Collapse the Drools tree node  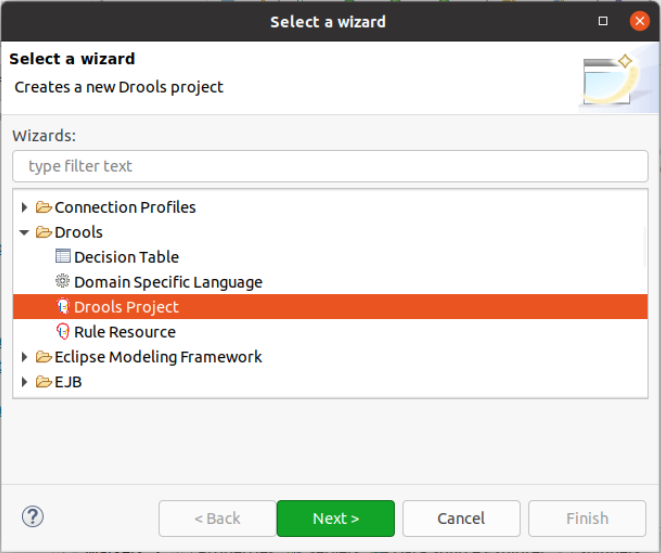[25, 232]
